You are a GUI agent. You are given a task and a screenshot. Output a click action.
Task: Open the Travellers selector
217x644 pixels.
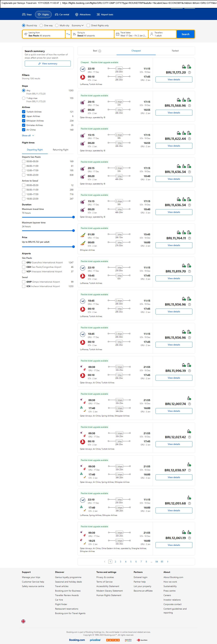coord(162,34)
